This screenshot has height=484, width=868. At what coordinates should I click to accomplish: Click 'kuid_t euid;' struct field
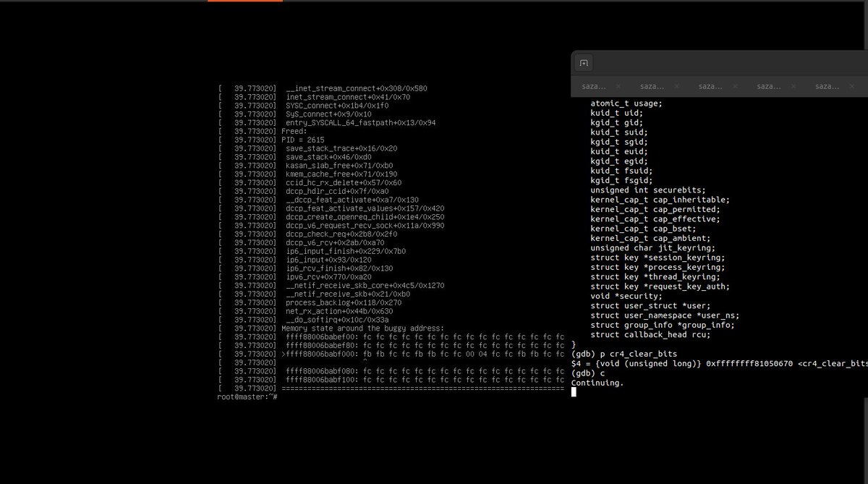(619, 151)
